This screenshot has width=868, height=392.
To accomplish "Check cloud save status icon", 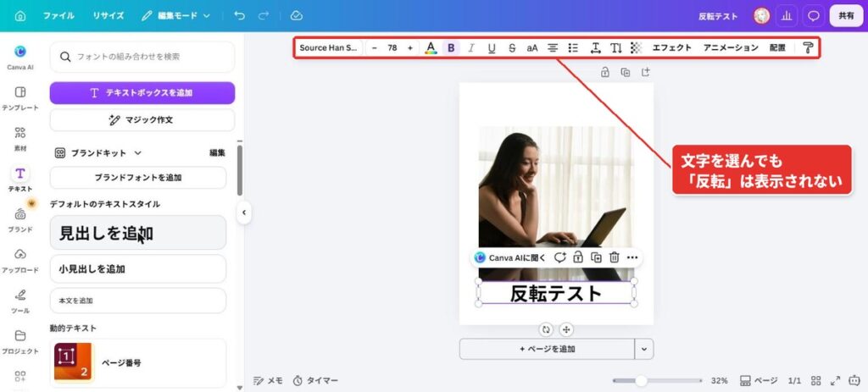I will [297, 16].
